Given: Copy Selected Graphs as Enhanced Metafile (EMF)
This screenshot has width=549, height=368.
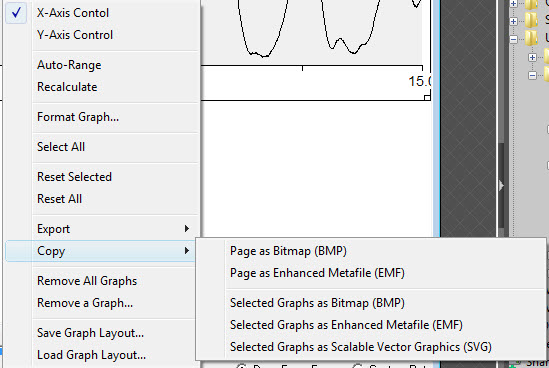Looking at the screenshot, I should [371, 325].
